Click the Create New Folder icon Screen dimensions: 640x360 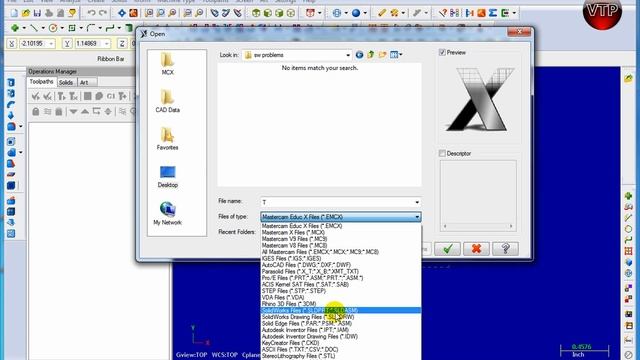(x=382, y=55)
